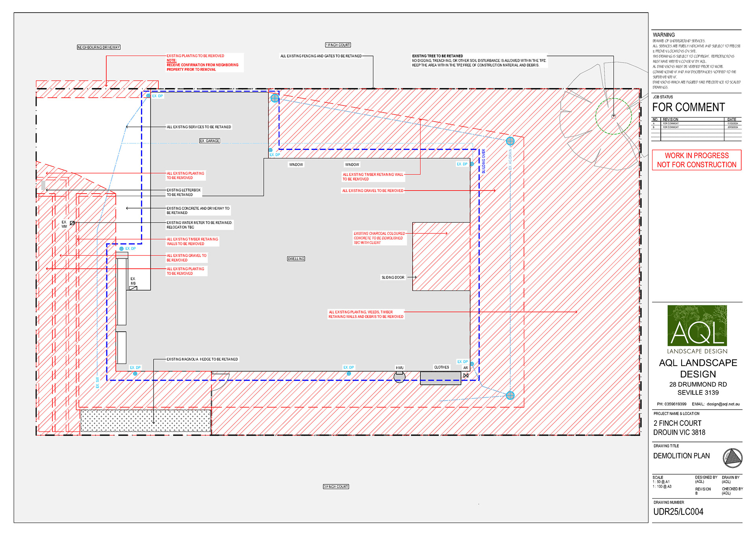Viewport: 756px width, 534px height.
Task: Click the SLIDING DOOR annotation
Action: point(393,277)
